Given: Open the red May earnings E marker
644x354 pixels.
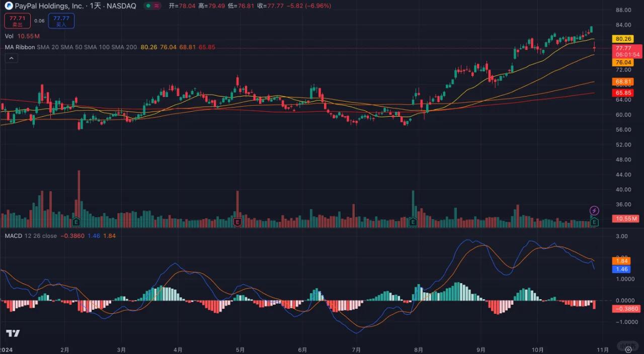Looking at the screenshot, I should (x=237, y=221).
